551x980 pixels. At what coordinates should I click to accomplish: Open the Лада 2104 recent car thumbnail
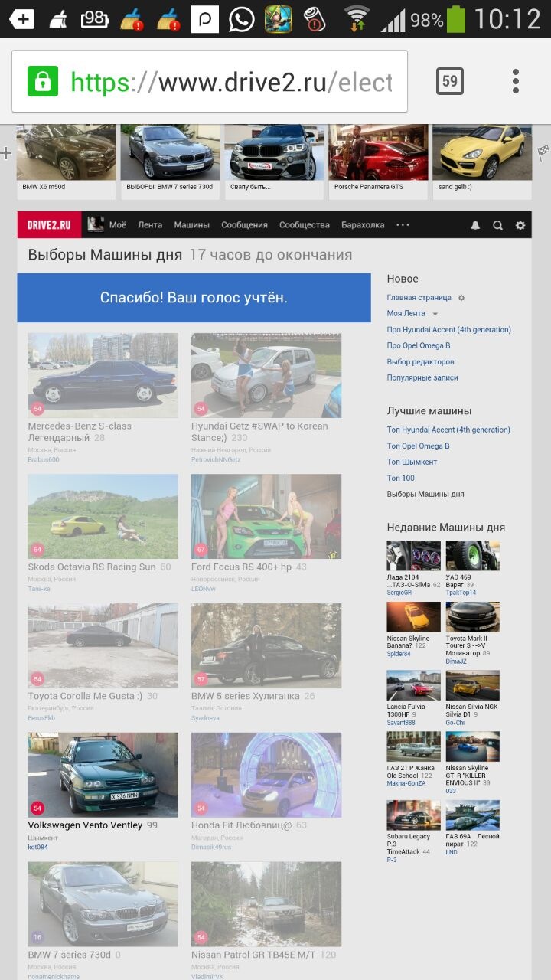pyautogui.click(x=413, y=556)
